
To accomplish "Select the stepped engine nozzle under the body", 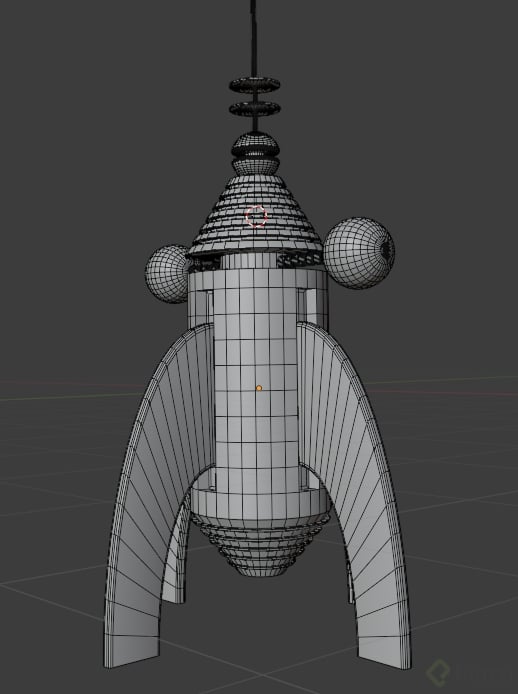I will point(259,547).
